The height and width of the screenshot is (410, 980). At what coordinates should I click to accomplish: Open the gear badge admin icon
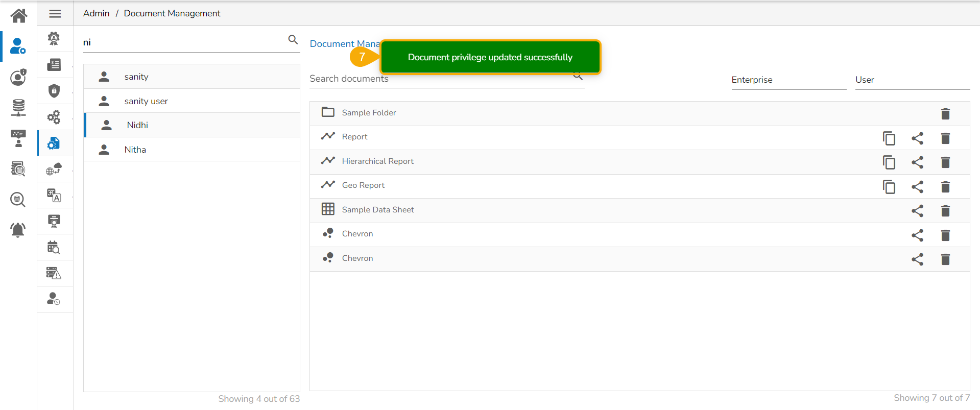54,39
